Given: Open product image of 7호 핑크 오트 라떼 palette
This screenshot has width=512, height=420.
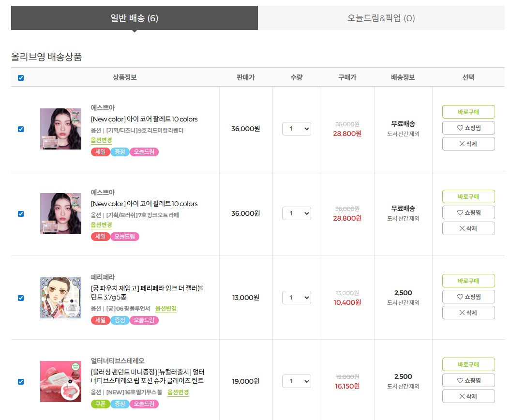Looking at the screenshot, I should tap(61, 213).
